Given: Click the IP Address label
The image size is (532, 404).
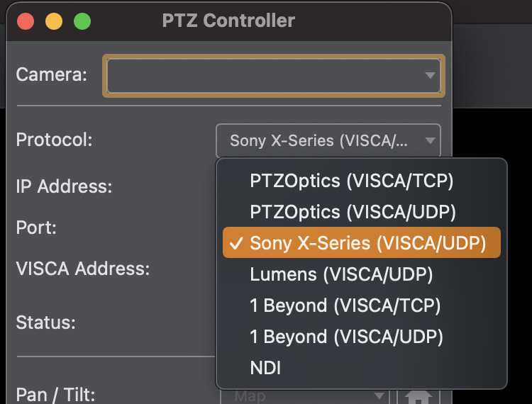Looking at the screenshot, I should point(64,186).
